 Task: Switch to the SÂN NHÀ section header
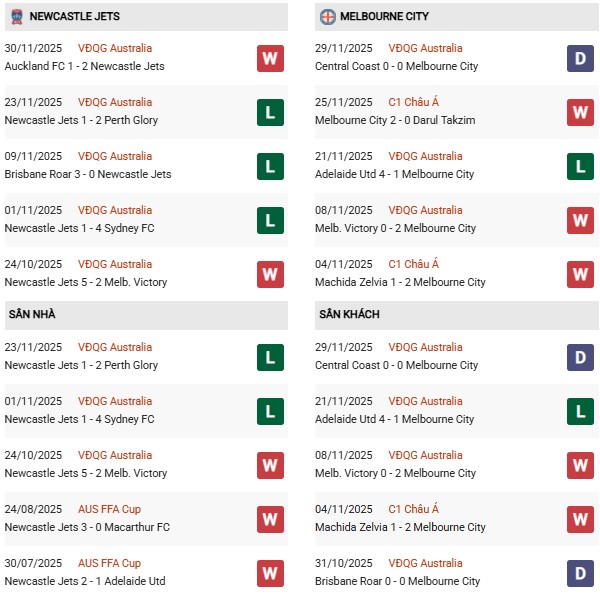(32, 314)
